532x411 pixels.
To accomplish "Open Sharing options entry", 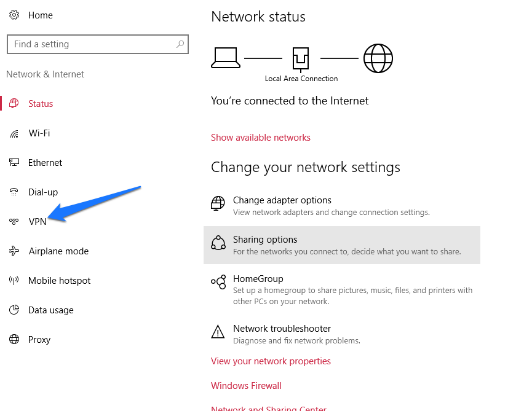I will [342, 245].
